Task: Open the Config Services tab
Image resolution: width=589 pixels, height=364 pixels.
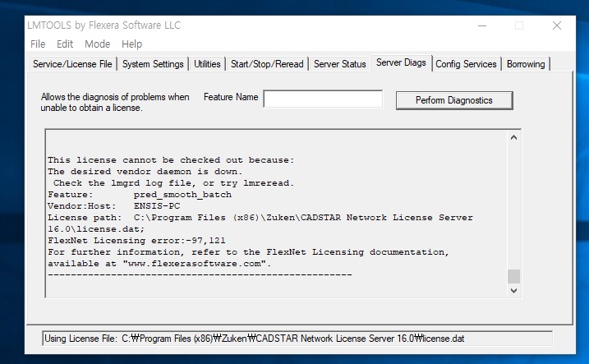Action: 466,64
